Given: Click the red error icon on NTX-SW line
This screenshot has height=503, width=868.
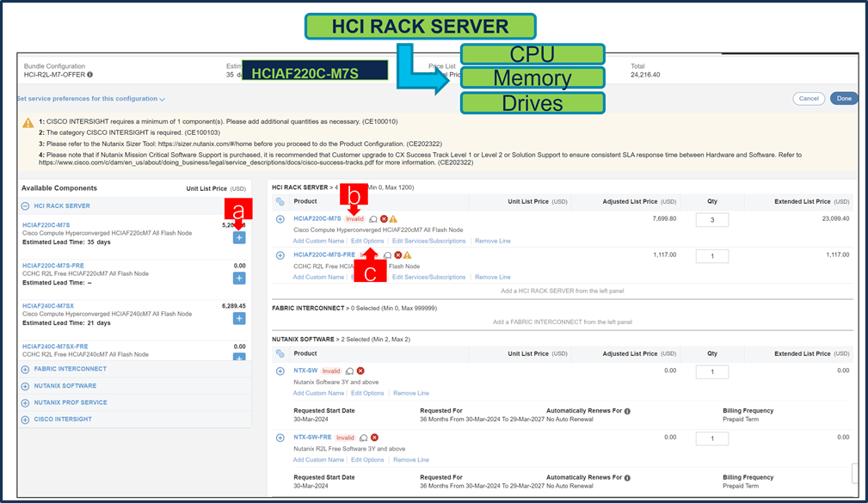Looking at the screenshot, I should pyautogui.click(x=360, y=371).
